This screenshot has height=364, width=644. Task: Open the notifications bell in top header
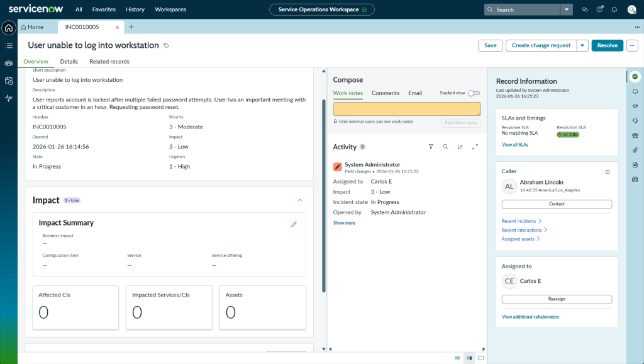[x=614, y=9]
